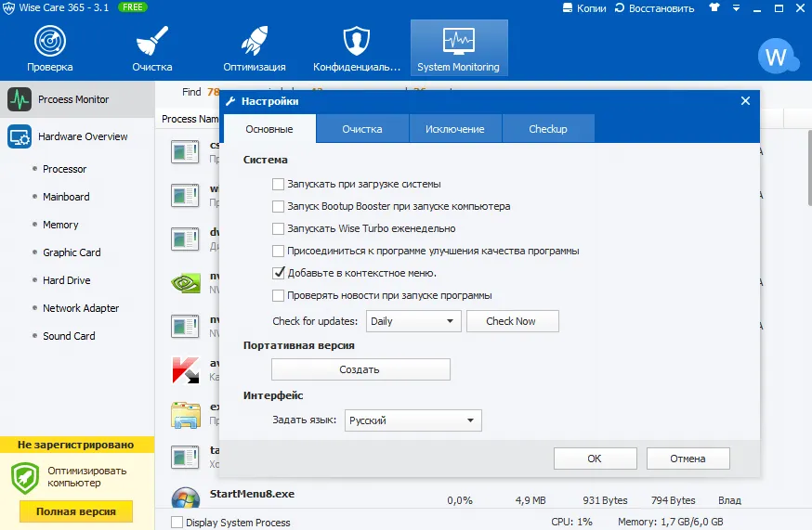Switch to the Очистка settings tab

[x=362, y=129]
